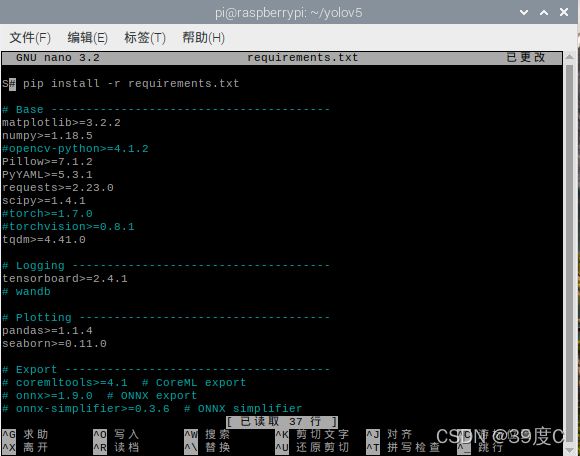
Task: Click the 'seaborn>=0.11.0' line
Action: [54, 344]
